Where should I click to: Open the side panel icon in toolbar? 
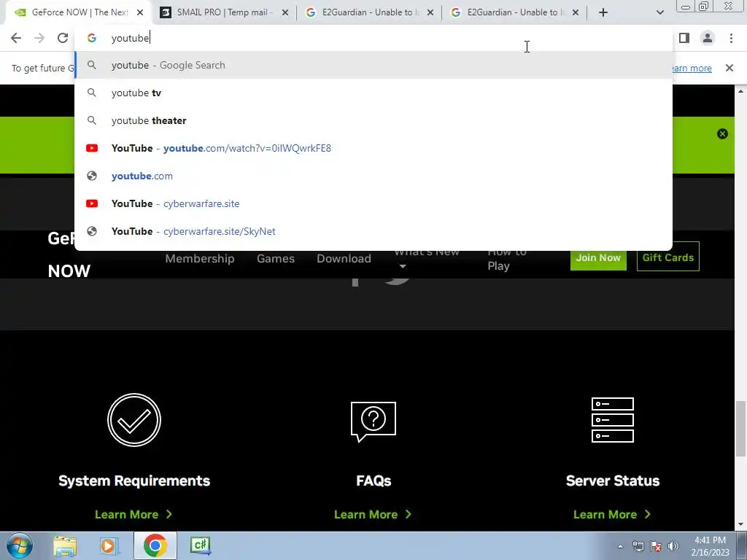point(684,38)
